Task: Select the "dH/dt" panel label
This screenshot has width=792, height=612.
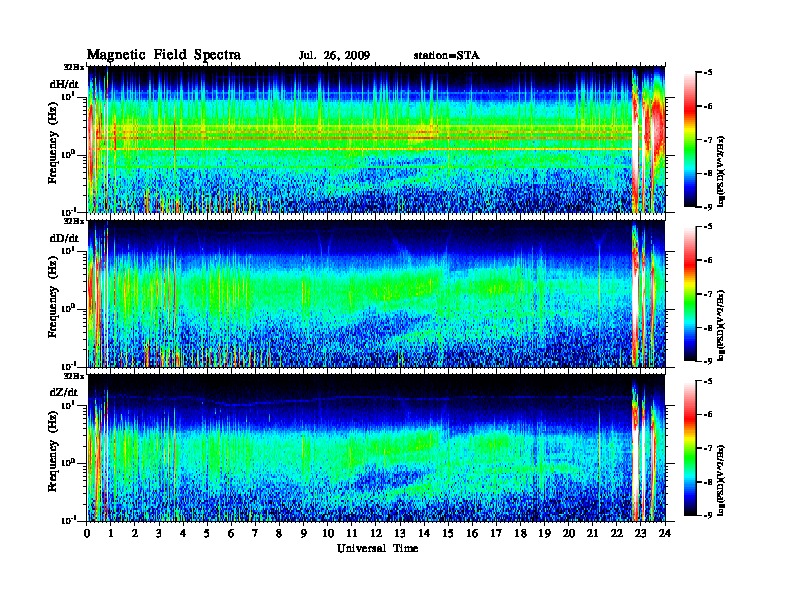Action: 64,84
